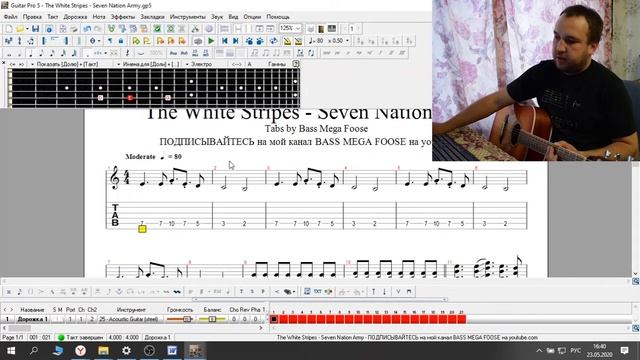Open file with the yellow folder icon
Viewport: 640px width, 360px height.
point(20,29)
